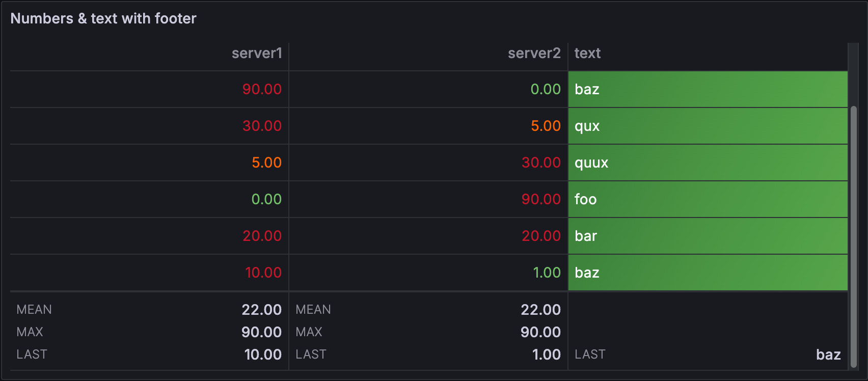Viewport: 868px width, 381px height.
Task: Click the green 0.00 cell under server2
Action: pos(545,90)
